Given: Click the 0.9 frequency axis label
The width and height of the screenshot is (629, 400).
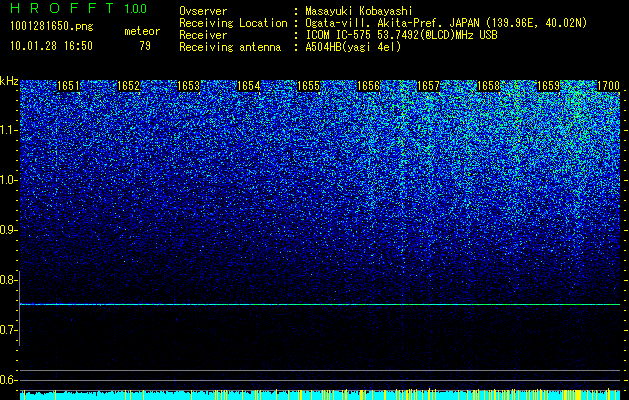Looking at the screenshot, I should 8,230.
